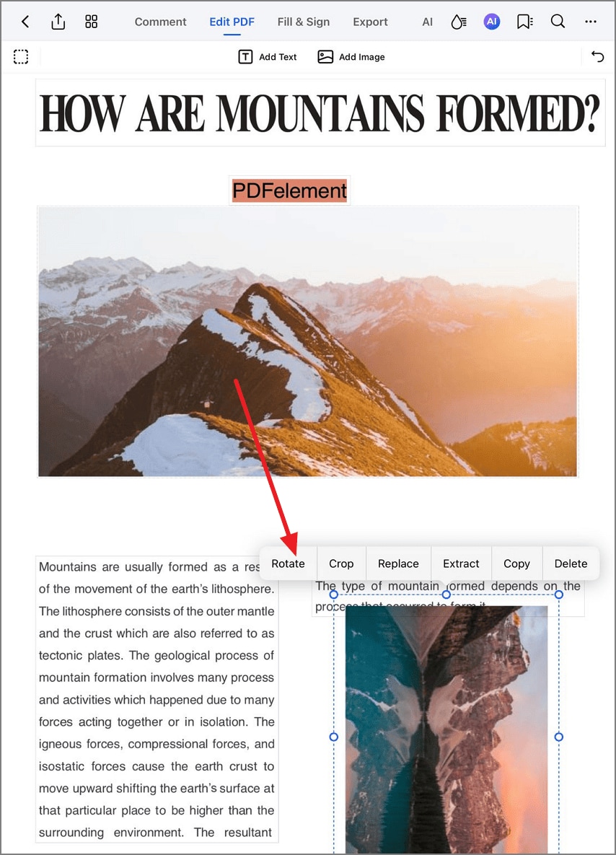Choose Crop in the image popup menu

tap(341, 564)
